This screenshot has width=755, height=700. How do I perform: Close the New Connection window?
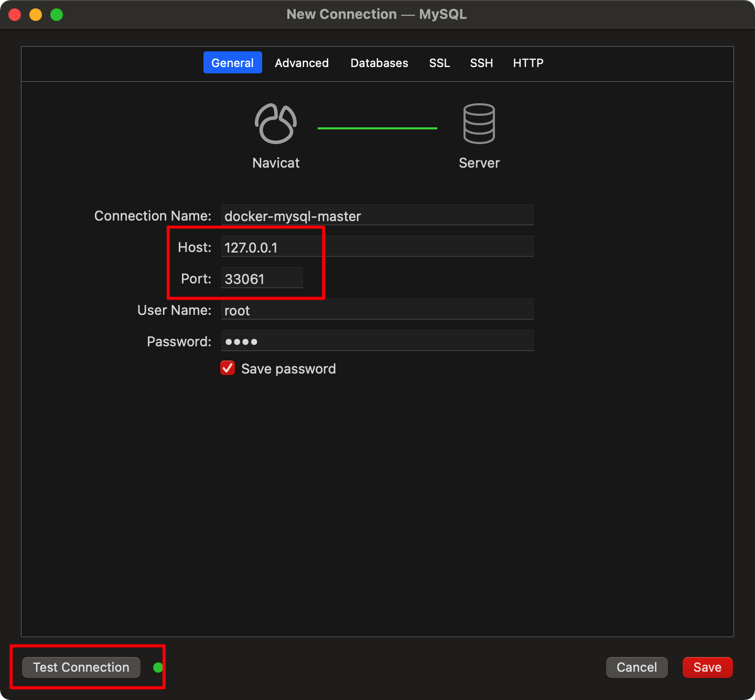coord(15,15)
